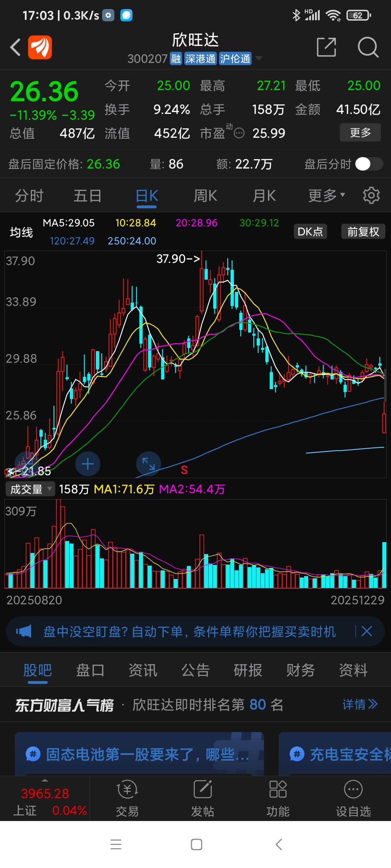Tap the 深港通 badge
Viewport: 391px width, 868px height.
point(200,59)
